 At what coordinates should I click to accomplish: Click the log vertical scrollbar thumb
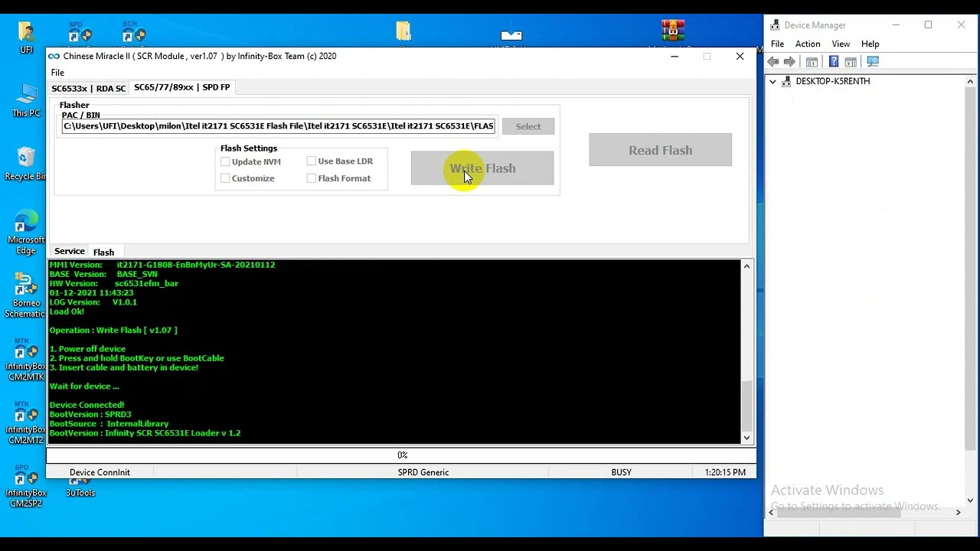click(x=746, y=406)
